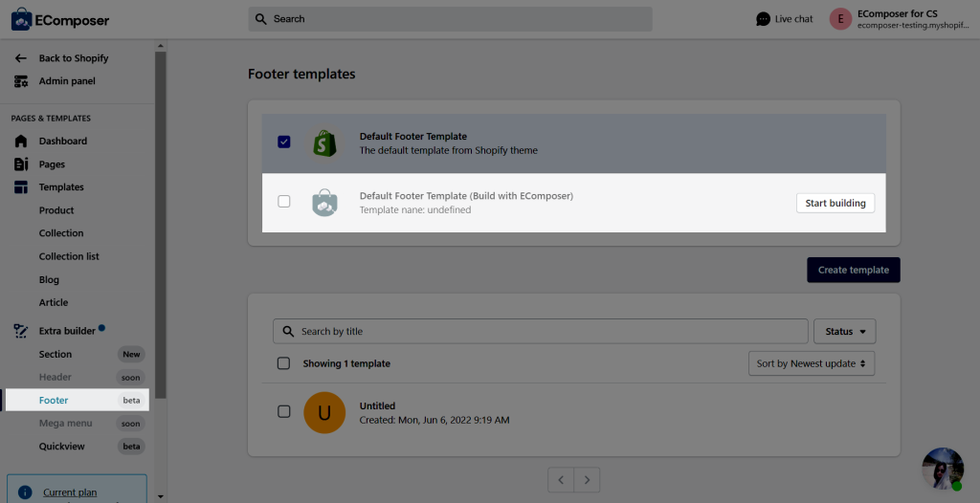Click the beta badge beside Footer
This screenshot has height=503, width=980.
click(x=131, y=401)
